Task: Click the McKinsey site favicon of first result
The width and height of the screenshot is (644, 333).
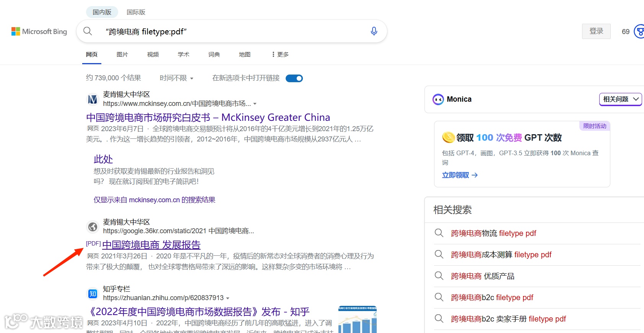Action: [93, 99]
